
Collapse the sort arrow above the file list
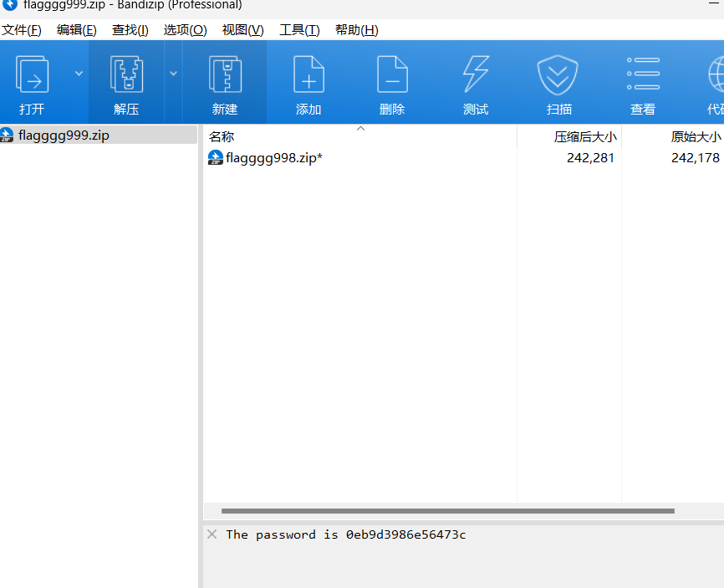pos(361,129)
